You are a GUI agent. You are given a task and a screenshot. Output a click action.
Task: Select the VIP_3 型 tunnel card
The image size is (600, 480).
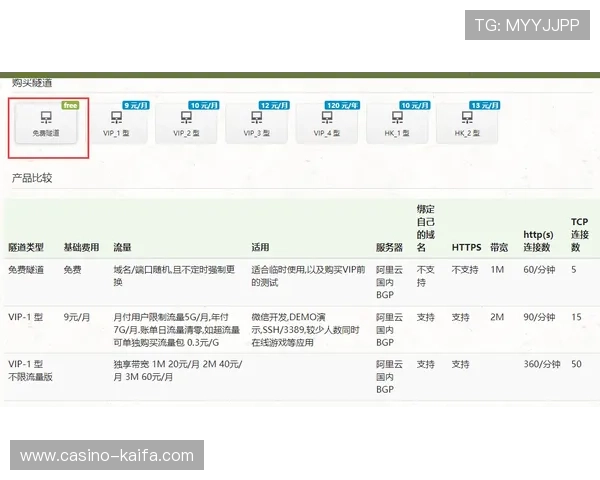tap(257, 123)
